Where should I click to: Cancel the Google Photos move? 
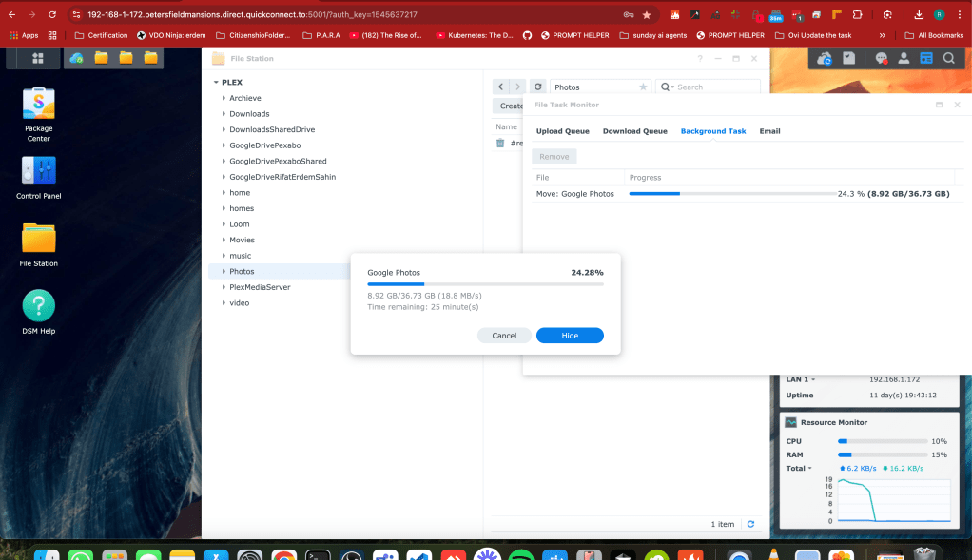[x=504, y=335]
